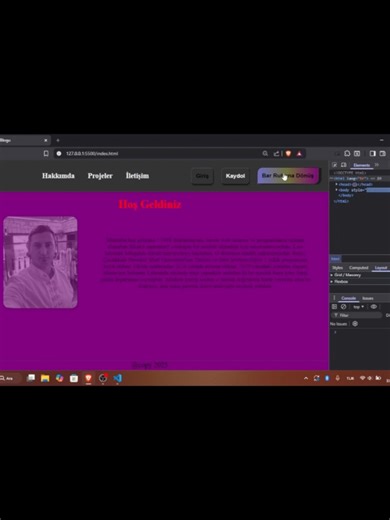Select the Layout tab in DevTools
The image size is (390, 520).
point(381,268)
